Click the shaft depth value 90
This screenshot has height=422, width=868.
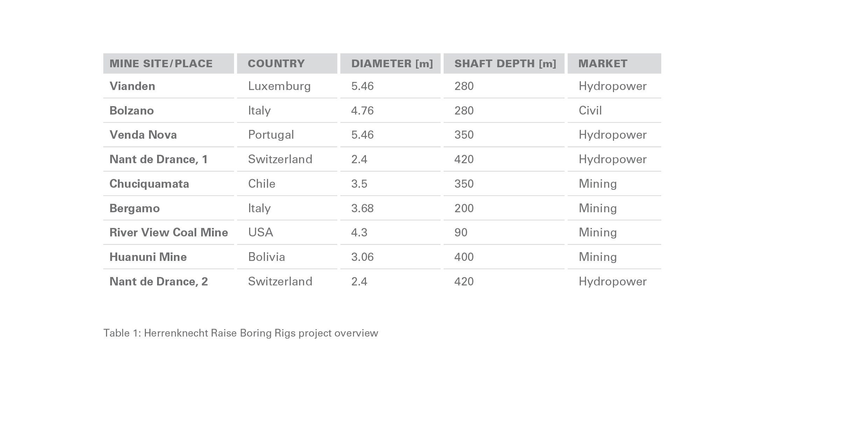[x=461, y=233]
